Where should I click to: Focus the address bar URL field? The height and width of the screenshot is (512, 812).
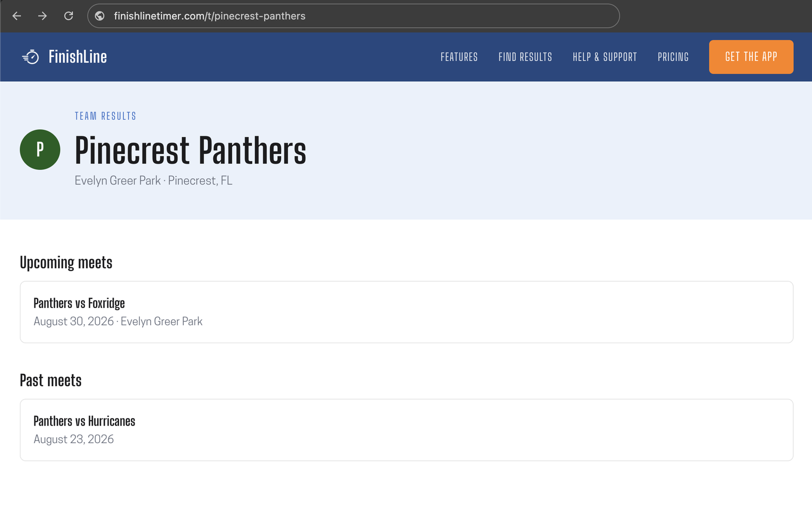tap(353, 16)
